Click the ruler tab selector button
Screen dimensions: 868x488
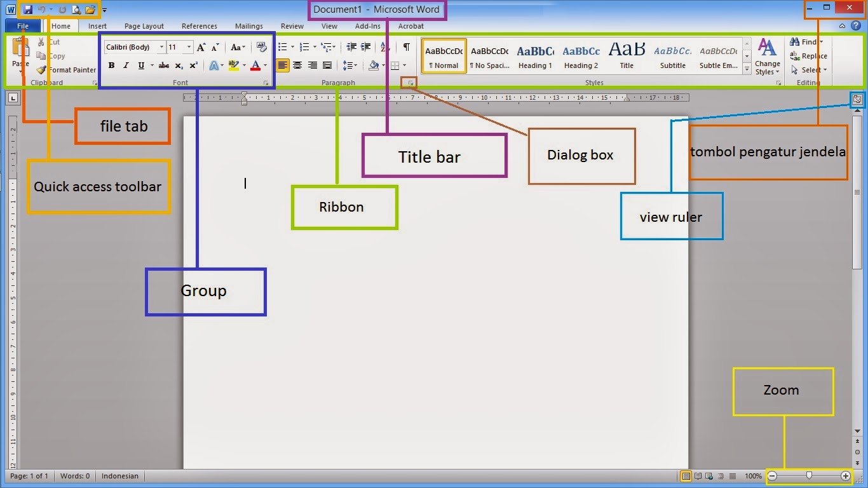pyautogui.click(x=13, y=98)
